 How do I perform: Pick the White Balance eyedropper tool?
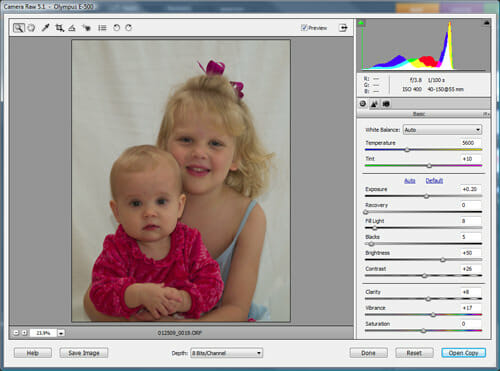(45, 28)
